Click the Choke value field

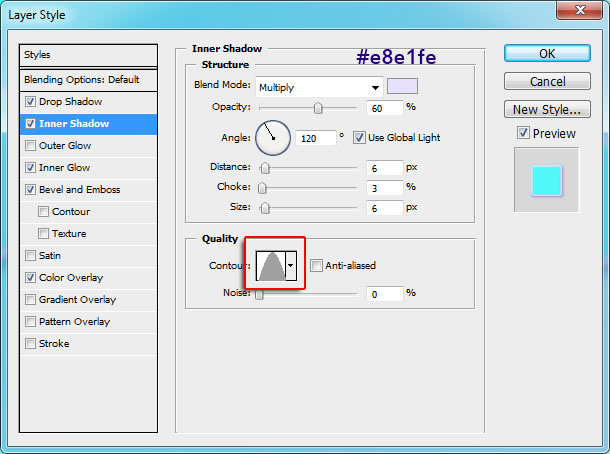[x=384, y=188]
